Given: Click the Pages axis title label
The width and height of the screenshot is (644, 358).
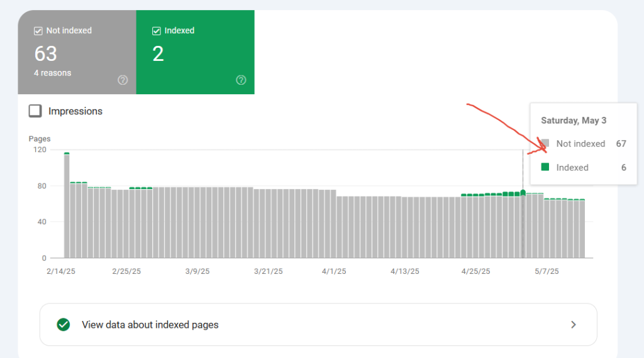Looking at the screenshot, I should pyautogui.click(x=40, y=139).
